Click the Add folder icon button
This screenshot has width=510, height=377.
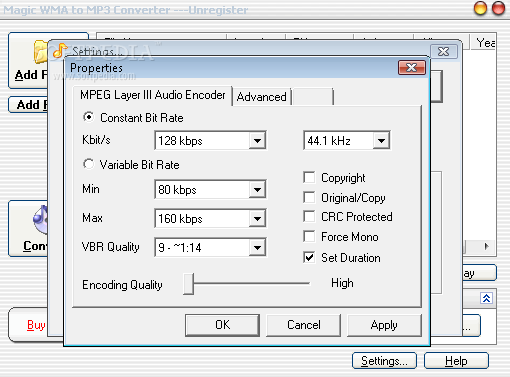click(x=29, y=61)
